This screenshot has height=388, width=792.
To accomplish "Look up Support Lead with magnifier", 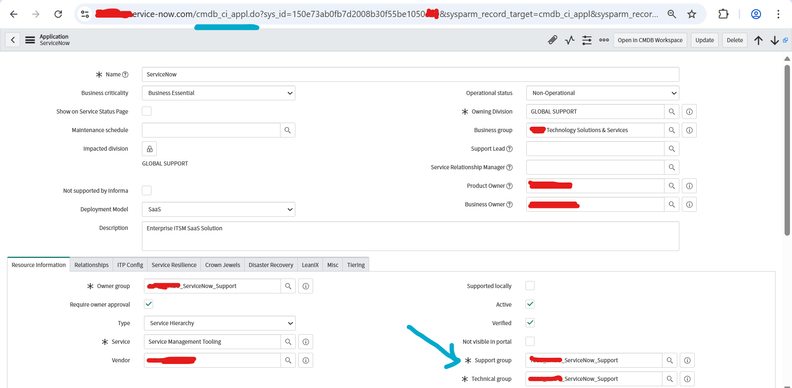I will point(672,149).
